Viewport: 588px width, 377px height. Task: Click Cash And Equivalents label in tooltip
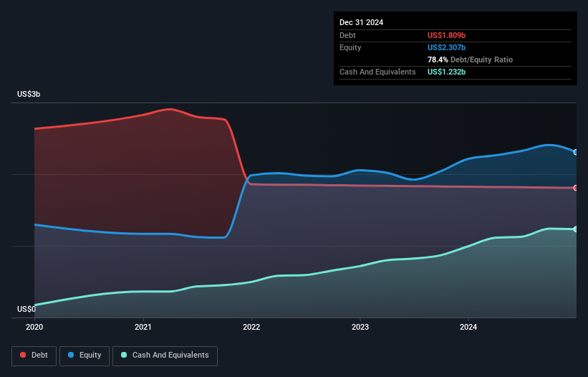pyautogui.click(x=377, y=72)
